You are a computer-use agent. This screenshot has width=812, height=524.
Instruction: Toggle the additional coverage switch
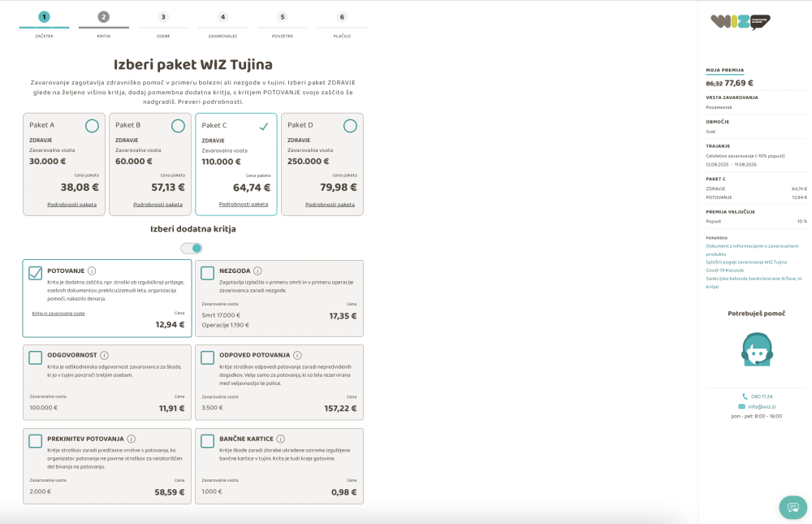click(x=191, y=249)
